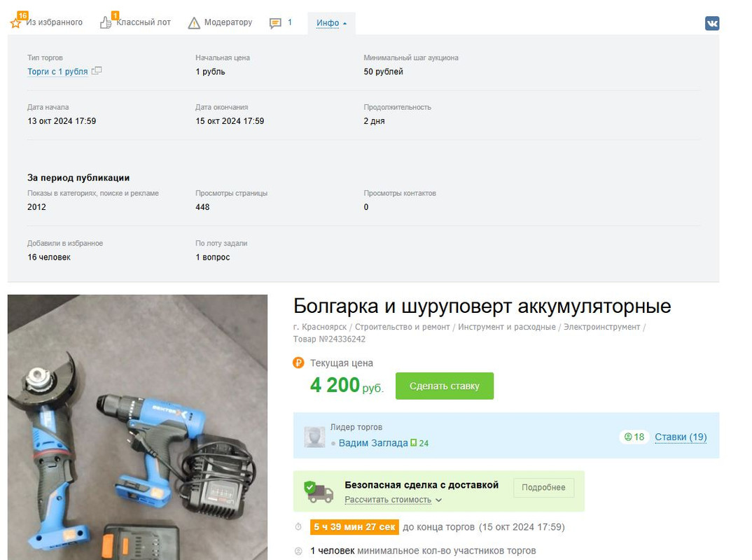This screenshot has height=560, width=752.
Task: Click 'Подробнее' about safe deal
Action: tap(543, 487)
